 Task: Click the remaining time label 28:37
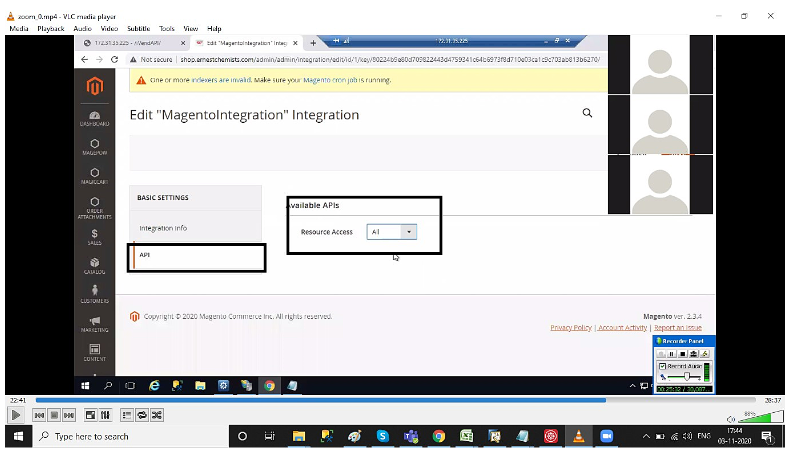773,400
